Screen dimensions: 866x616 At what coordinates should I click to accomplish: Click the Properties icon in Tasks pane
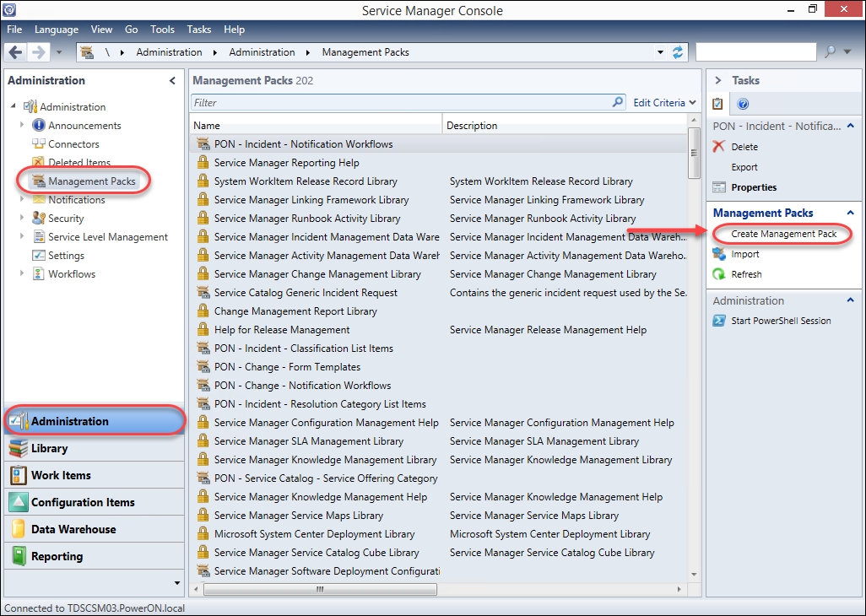[x=719, y=187]
